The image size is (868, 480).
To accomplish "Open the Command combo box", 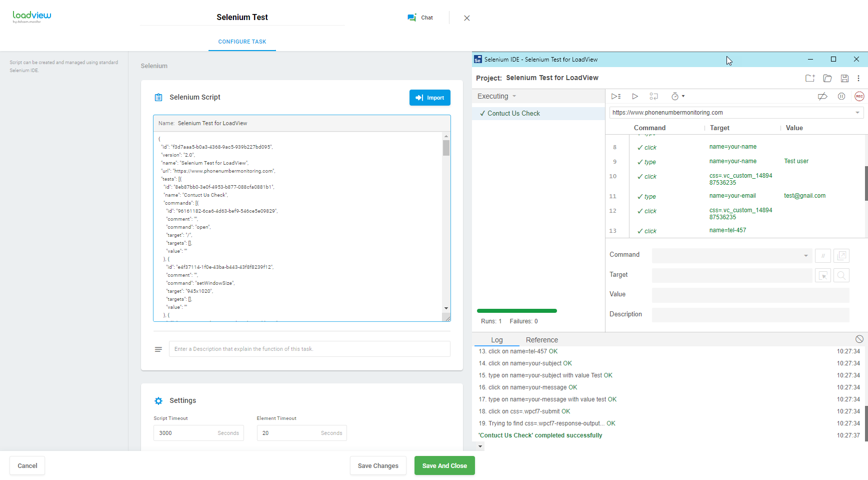I will pos(732,256).
